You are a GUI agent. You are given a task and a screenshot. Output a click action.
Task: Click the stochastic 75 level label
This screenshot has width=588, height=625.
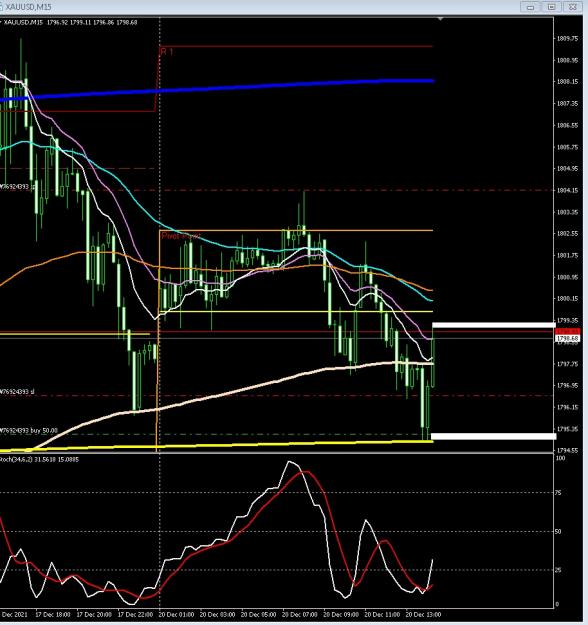click(x=558, y=493)
